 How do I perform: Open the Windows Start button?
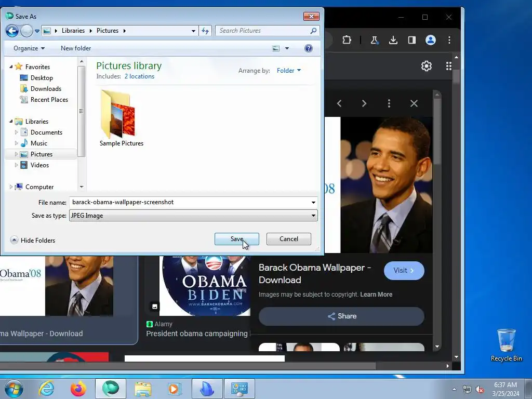point(14,389)
